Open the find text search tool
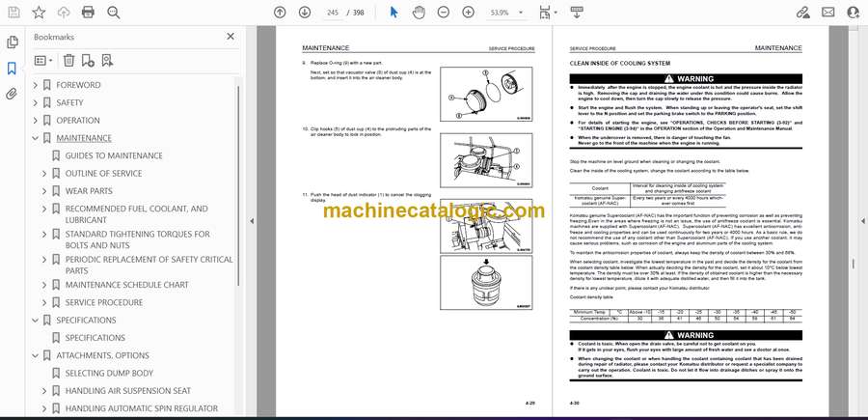Screen dimensions: 868x420 pos(114,13)
